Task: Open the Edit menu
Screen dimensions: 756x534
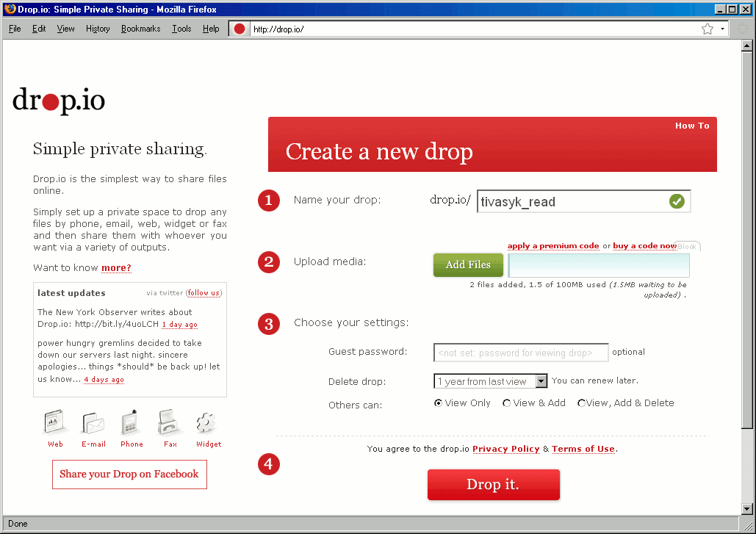Action: click(39, 29)
